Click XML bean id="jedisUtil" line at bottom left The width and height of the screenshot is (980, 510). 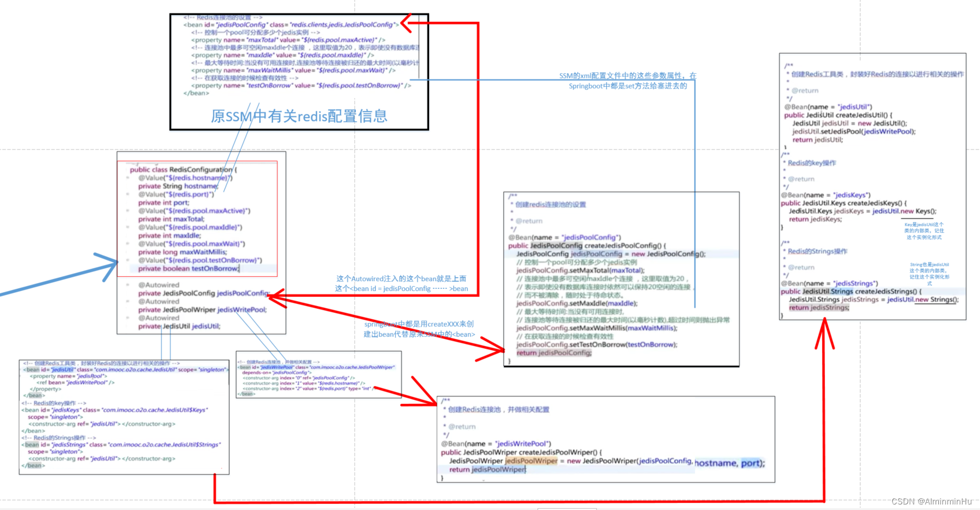(126, 369)
